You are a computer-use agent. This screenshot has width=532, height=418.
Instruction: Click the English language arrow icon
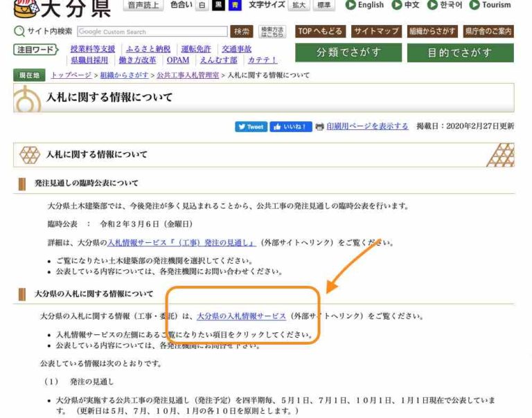click(350, 5)
